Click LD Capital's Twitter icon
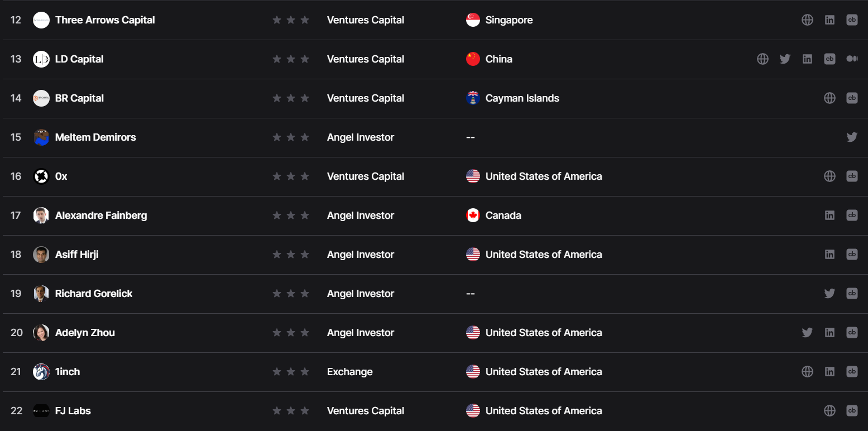This screenshot has width=868, height=431. (x=785, y=59)
